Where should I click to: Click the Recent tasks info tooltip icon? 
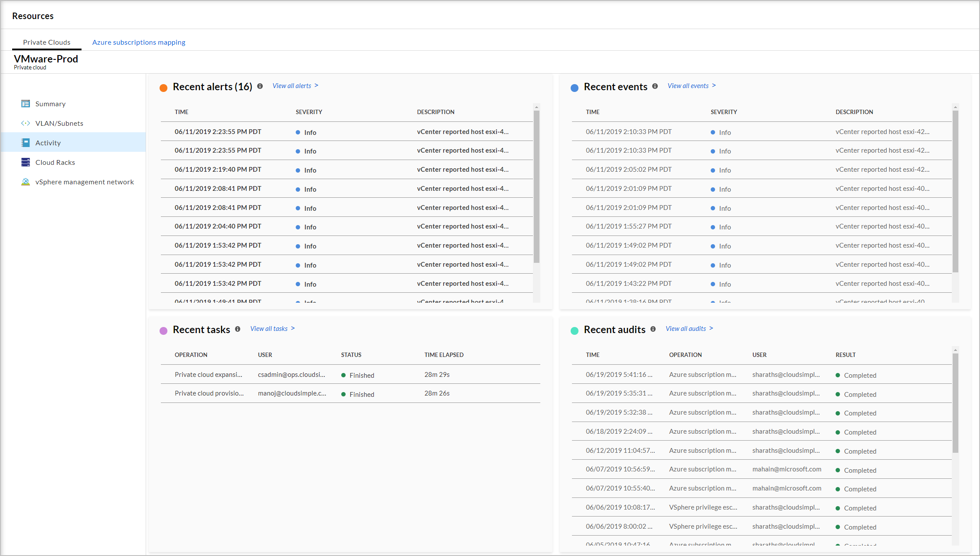(239, 329)
